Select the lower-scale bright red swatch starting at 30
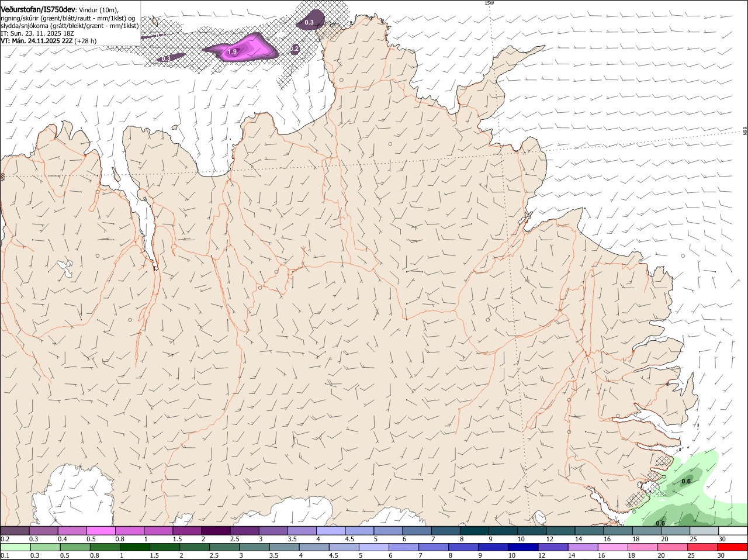The height and width of the screenshot is (560, 748). pos(732,547)
